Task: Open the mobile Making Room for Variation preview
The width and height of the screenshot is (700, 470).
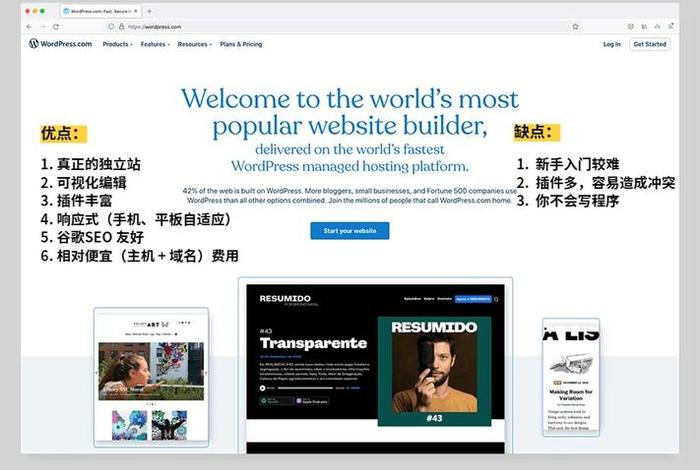Action: (x=571, y=377)
